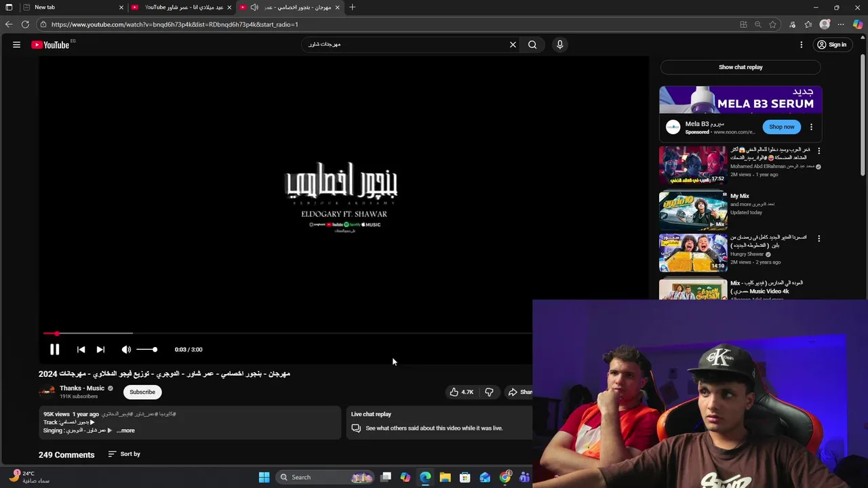Like the video with 4.7K likes

[461, 392]
